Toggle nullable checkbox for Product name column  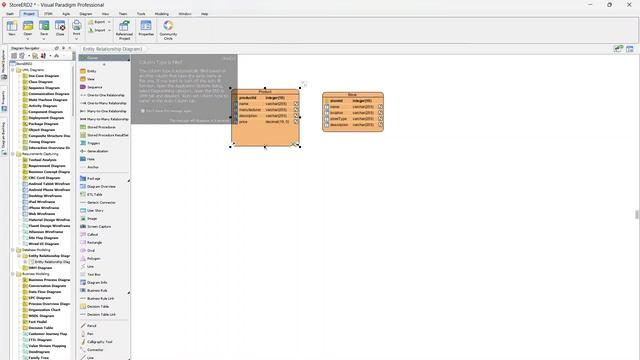coord(296,104)
